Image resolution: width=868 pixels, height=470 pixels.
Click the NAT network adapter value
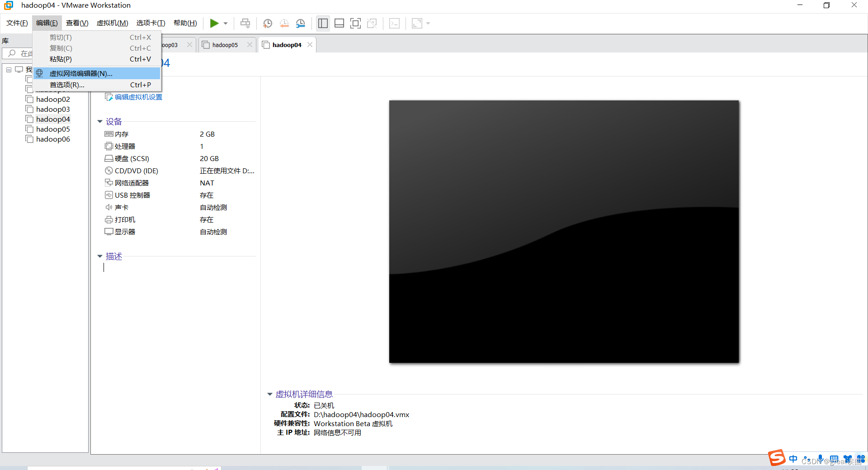(207, 183)
